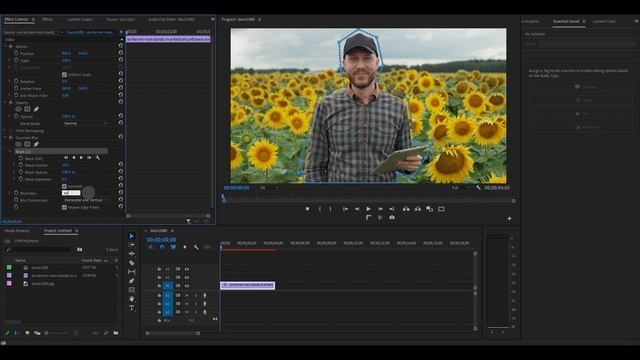
Task: Switch to Lumetri Scopes tab
Action: 80,19
